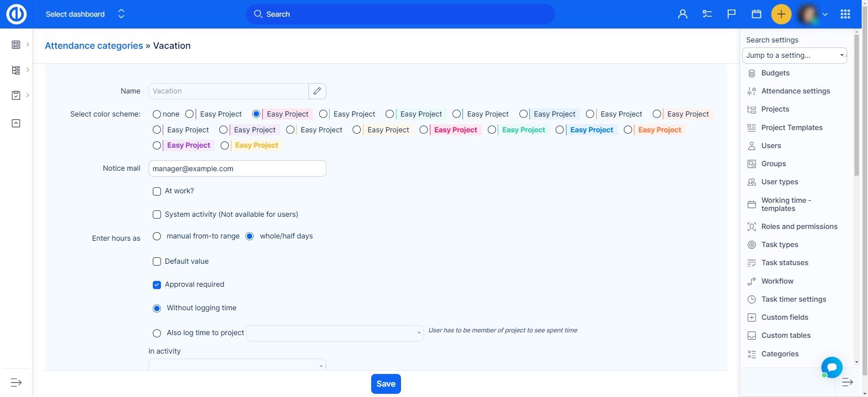
Task: Open the Jump to a setting dropdown
Action: (x=794, y=56)
